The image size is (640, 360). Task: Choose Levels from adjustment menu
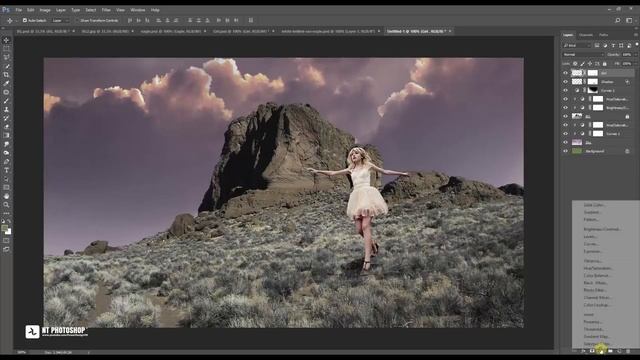[590, 237]
